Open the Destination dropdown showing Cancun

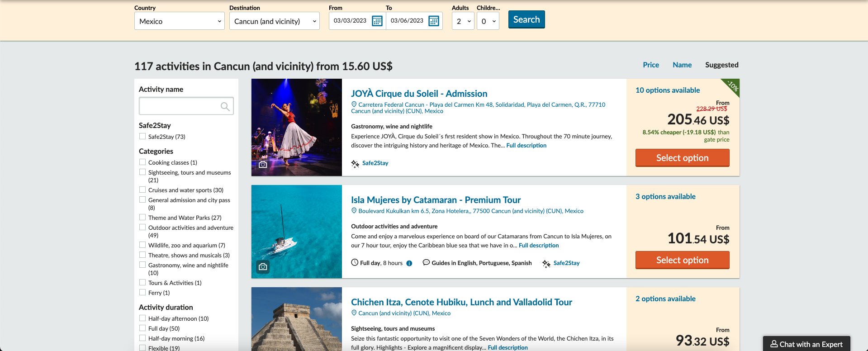pyautogui.click(x=275, y=21)
